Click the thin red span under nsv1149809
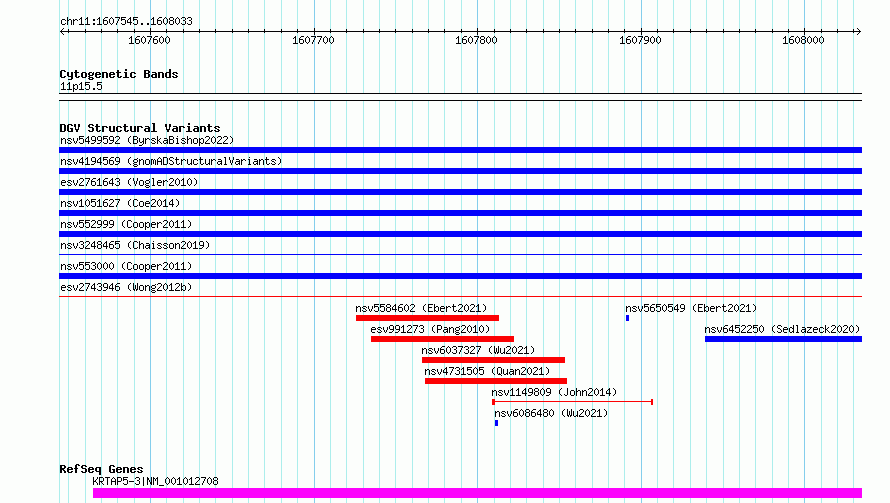The height and width of the screenshot is (503, 890). pyautogui.click(x=572, y=402)
